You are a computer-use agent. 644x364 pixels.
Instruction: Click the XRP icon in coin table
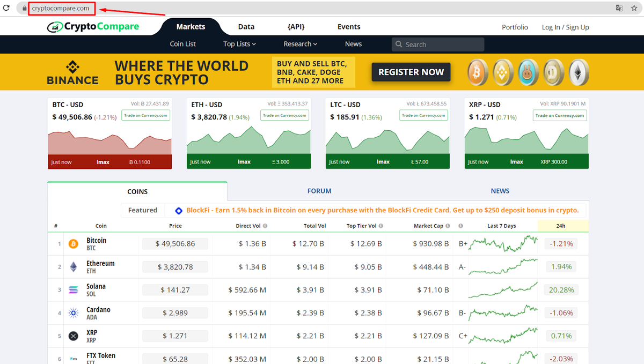[x=74, y=336]
